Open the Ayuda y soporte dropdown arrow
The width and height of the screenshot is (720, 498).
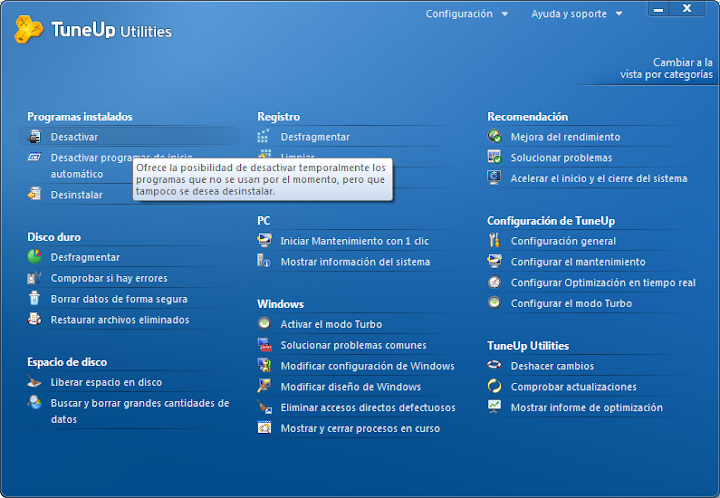coord(619,14)
